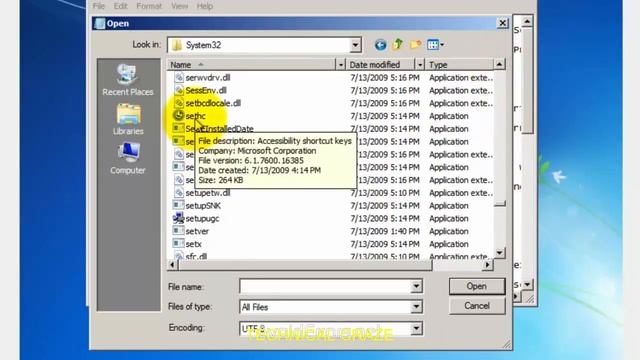Select setupetw.dll file icon
This screenshot has height=360, width=640.
tap(178, 193)
